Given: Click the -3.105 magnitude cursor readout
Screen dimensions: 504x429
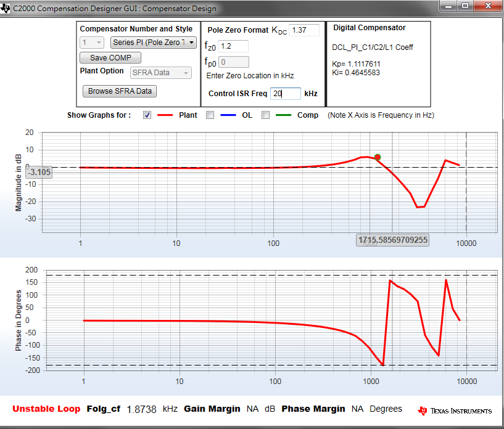Looking at the screenshot, I should click(x=39, y=173).
